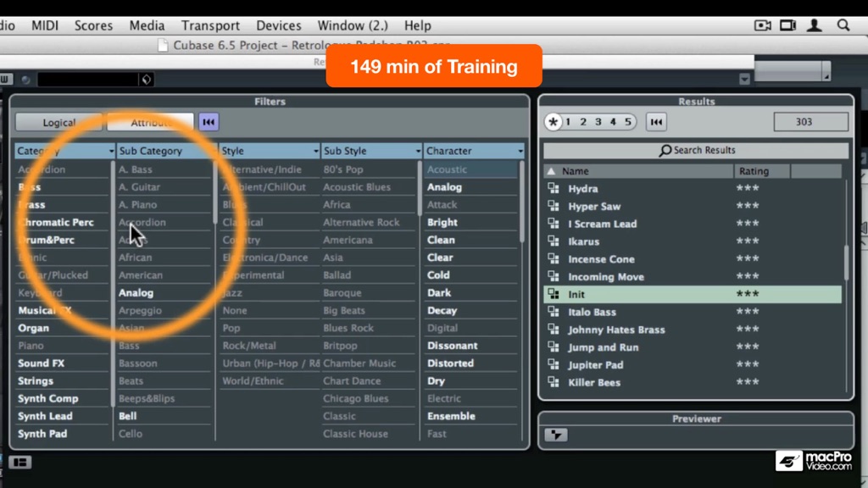868x488 pixels.
Task: Open the Media menu
Action: 147,25
